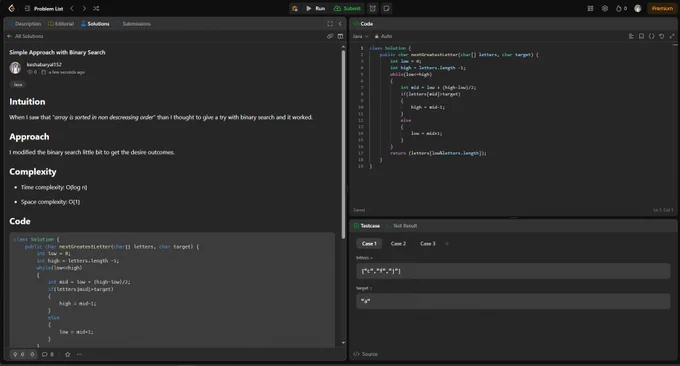The width and height of the screenshot is (680, 366).
Task: Select Case 3 testcase
Action: coord(428,243)
